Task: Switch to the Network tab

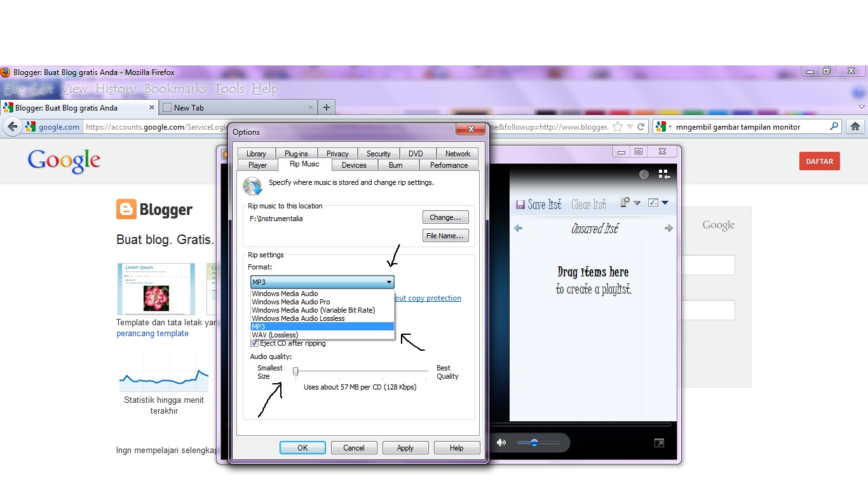Action: tap(458, 153)
